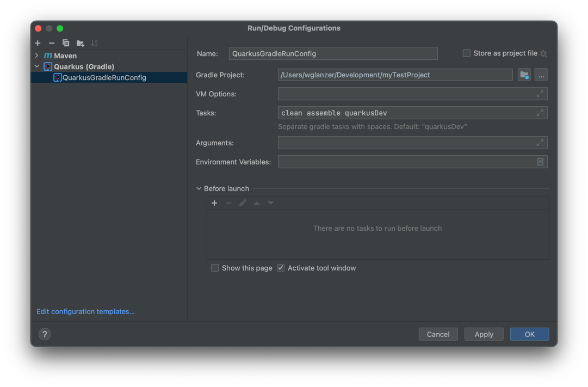Click the QuarkusGradleRunConfig item icon
Image resolution: width=588 pixels, height=387 pixels.
[x=57, y=77]
